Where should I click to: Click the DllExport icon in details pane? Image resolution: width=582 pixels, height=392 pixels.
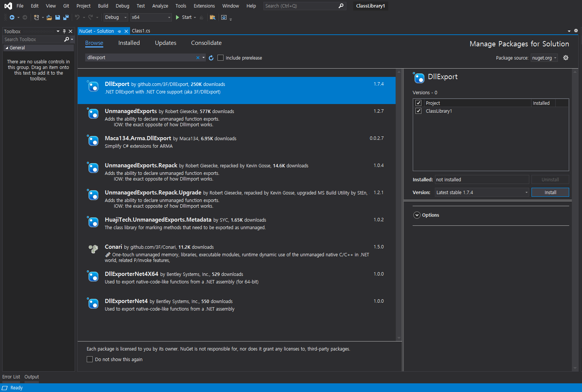(419, 78)
